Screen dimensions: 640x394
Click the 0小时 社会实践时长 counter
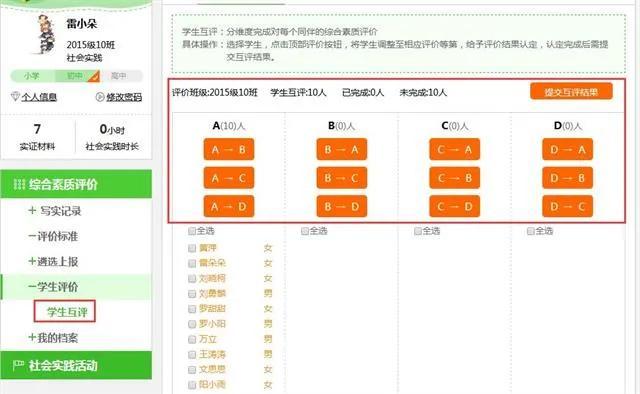(112, 137)
